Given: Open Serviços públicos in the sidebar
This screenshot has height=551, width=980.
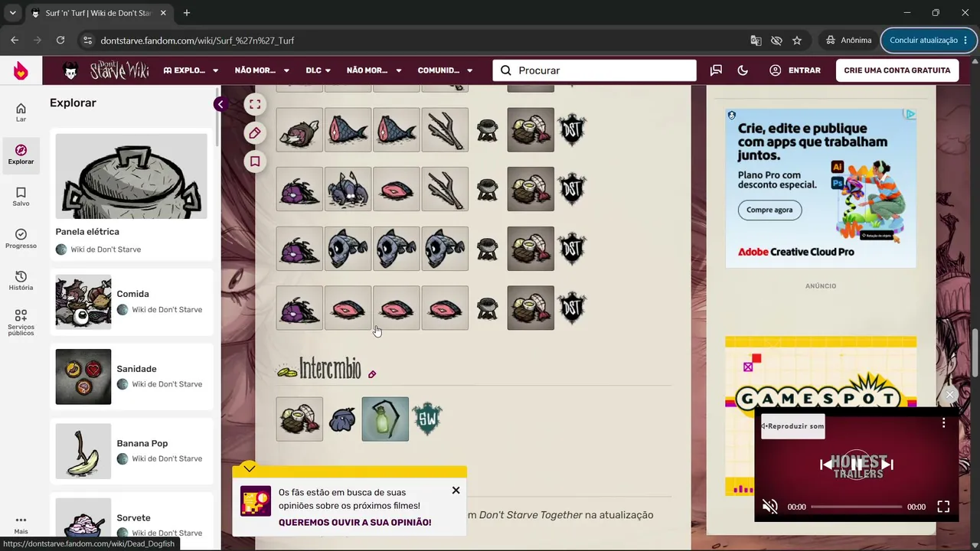Looking at the screenshot, I should pos(21,323).
